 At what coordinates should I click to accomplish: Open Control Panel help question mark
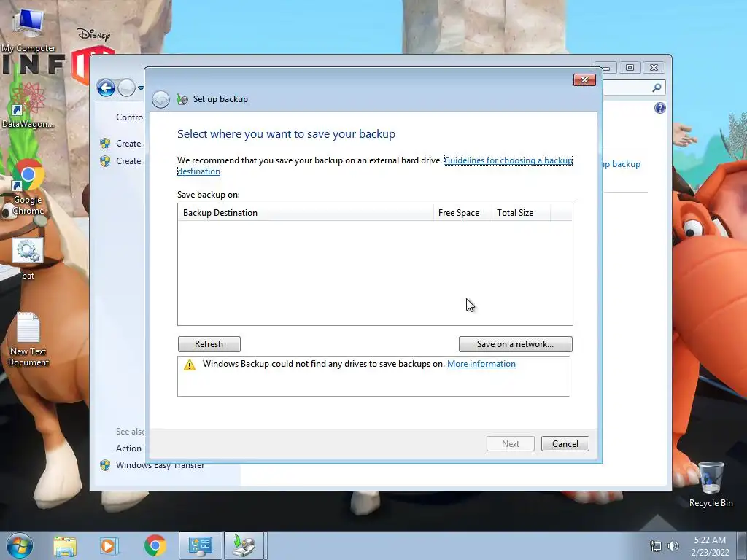pyautogui.click(x=659, y=108)
